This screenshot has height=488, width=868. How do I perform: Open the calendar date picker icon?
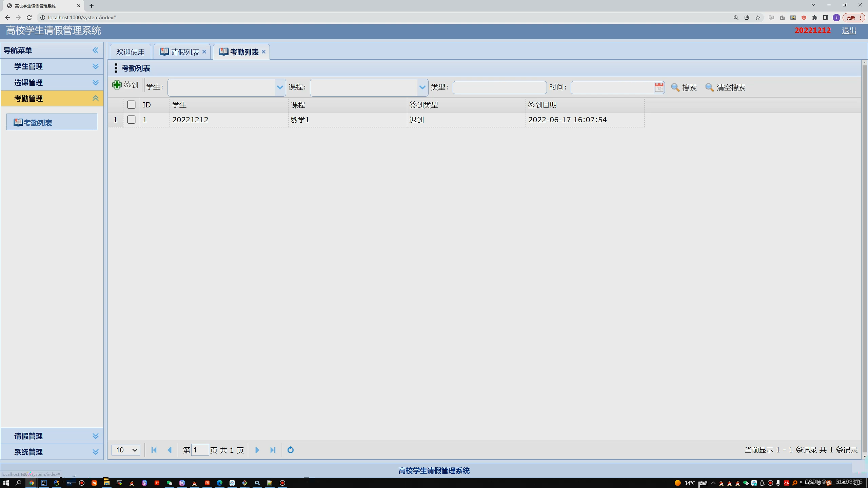(659, 87)
